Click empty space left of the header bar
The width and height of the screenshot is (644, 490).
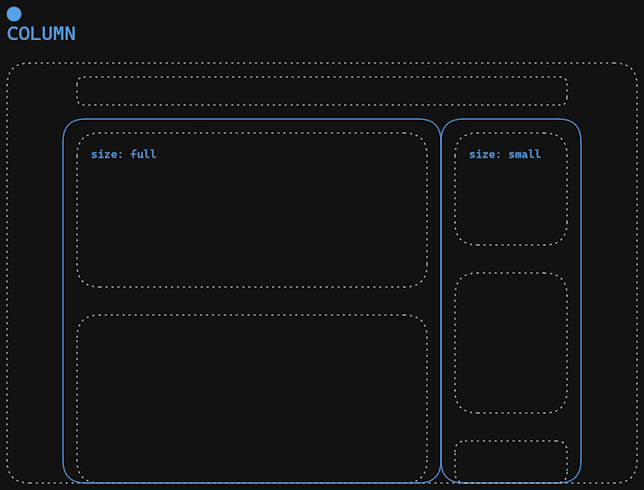tap(42, 91)
